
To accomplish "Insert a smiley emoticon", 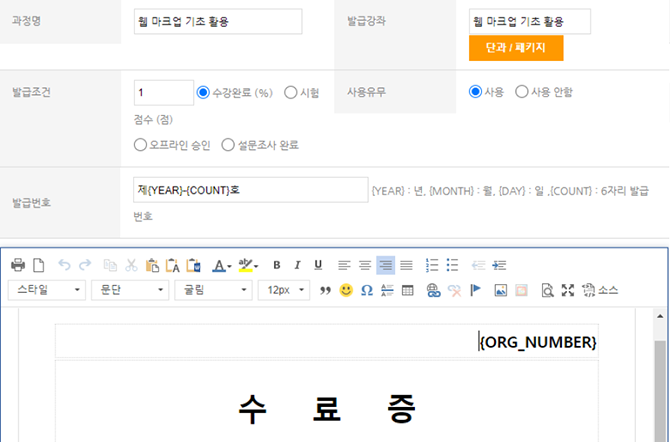I will coord(346,290).
